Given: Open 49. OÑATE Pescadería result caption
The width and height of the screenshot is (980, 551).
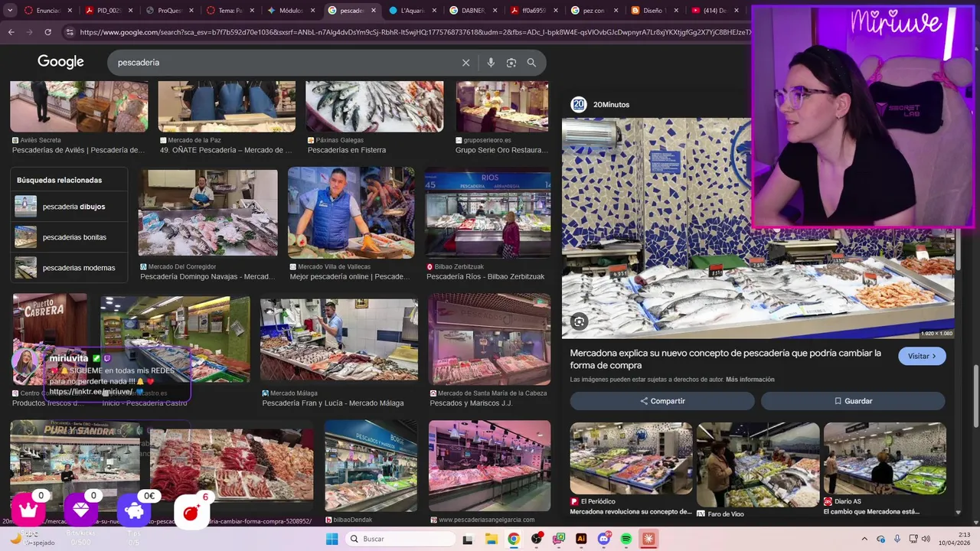Looking at the screenshot, I should coord(226,150).
